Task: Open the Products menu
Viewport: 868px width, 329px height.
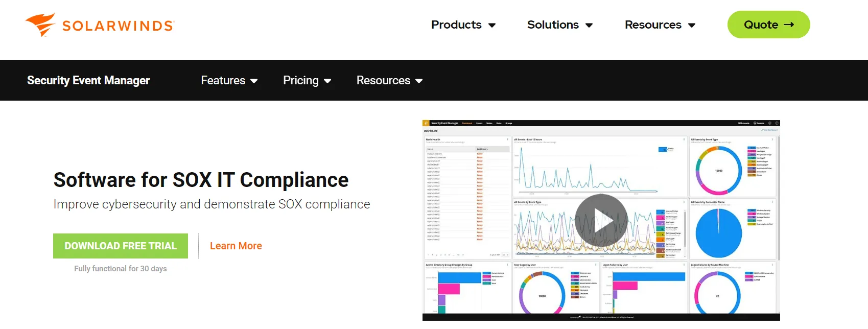Action: pyautogui.click(x=456, y=25)
